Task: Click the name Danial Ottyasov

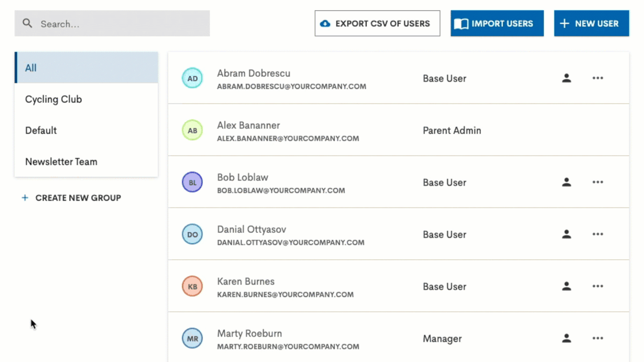Action: (252, 230)
